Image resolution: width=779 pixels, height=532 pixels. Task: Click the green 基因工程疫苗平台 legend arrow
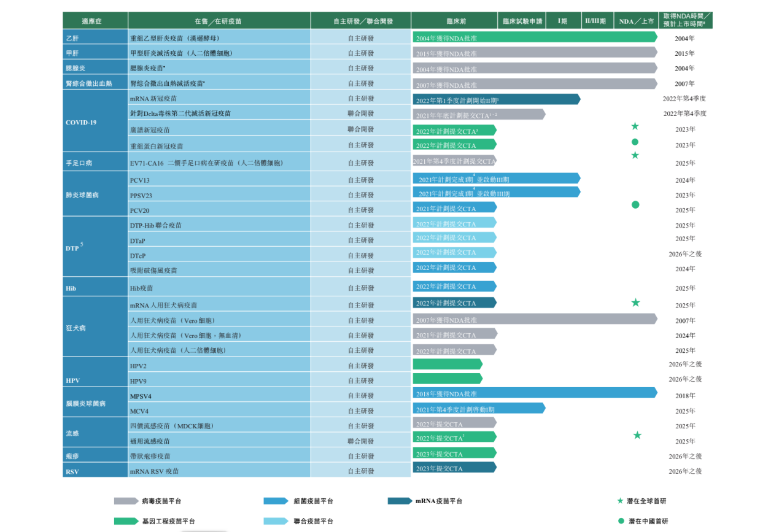tap(126, 521)
